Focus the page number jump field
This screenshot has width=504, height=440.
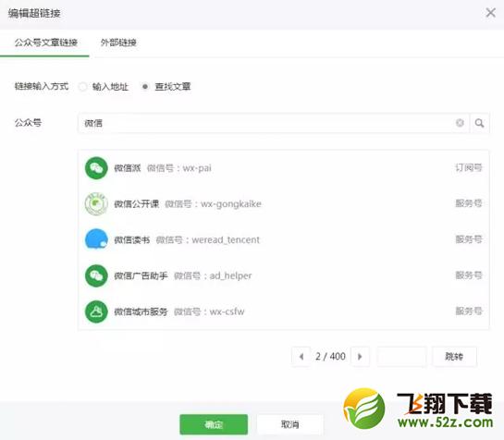(401, 357)
